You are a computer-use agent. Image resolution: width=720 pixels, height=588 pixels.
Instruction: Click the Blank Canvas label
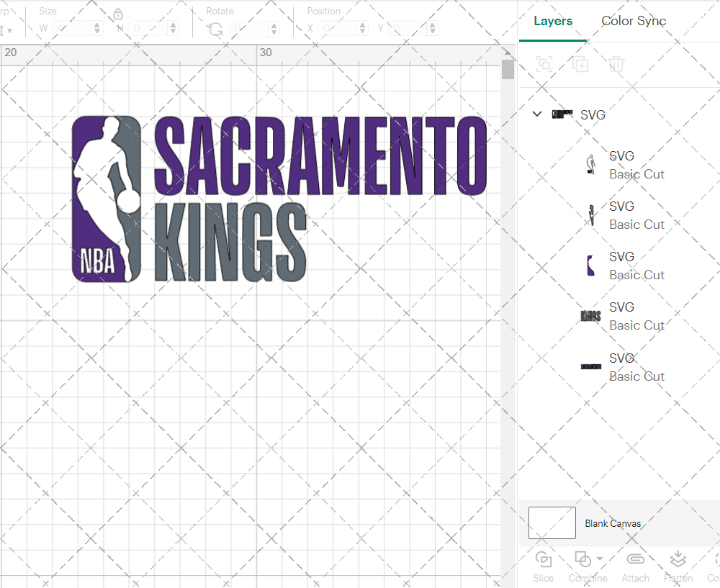[613, 523]
